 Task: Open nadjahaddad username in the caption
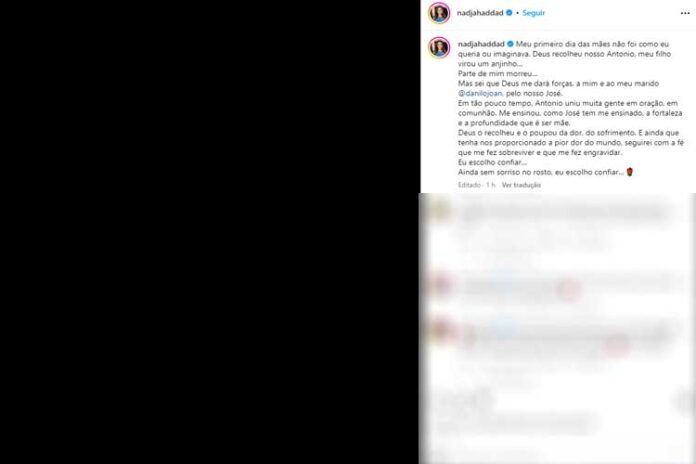481,44
